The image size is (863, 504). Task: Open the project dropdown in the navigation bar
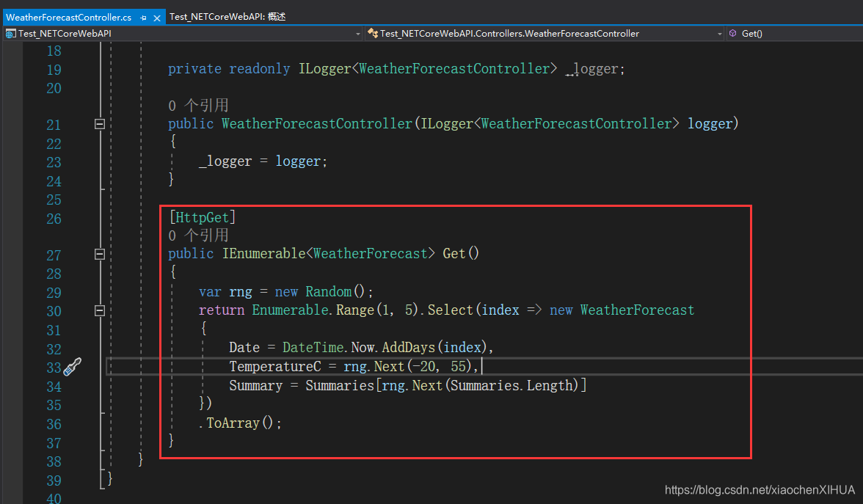(x=357, y=33)
